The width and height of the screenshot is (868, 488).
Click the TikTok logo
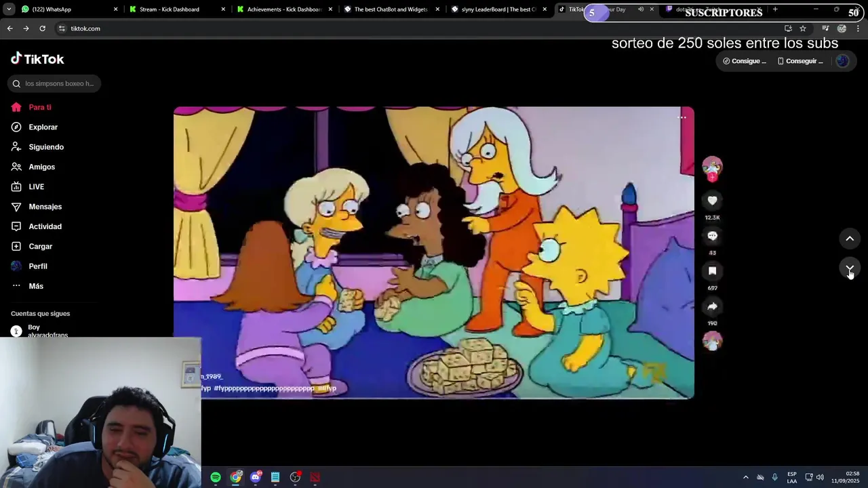coord(37,59)
